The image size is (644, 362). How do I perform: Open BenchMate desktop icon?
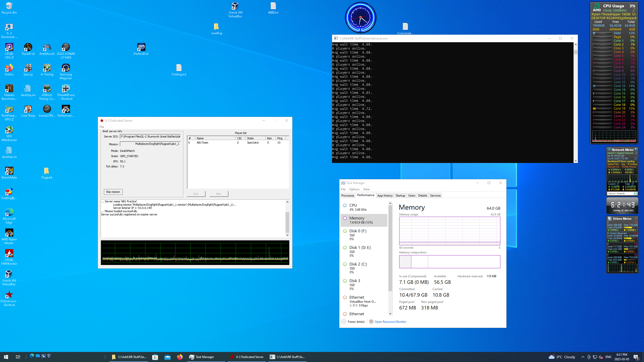pyautogui.click(x=9, y=173)
